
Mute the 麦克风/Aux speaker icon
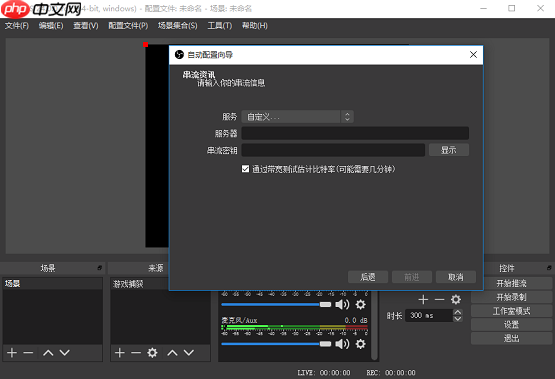[x=342, y=344]
